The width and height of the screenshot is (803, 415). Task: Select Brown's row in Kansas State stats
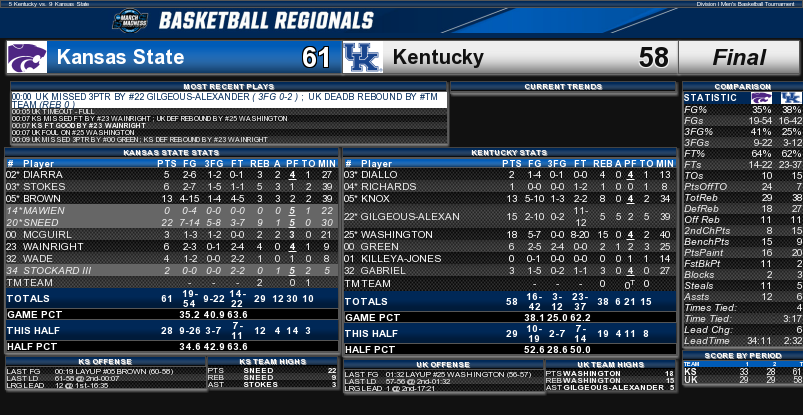click(172, 198)
